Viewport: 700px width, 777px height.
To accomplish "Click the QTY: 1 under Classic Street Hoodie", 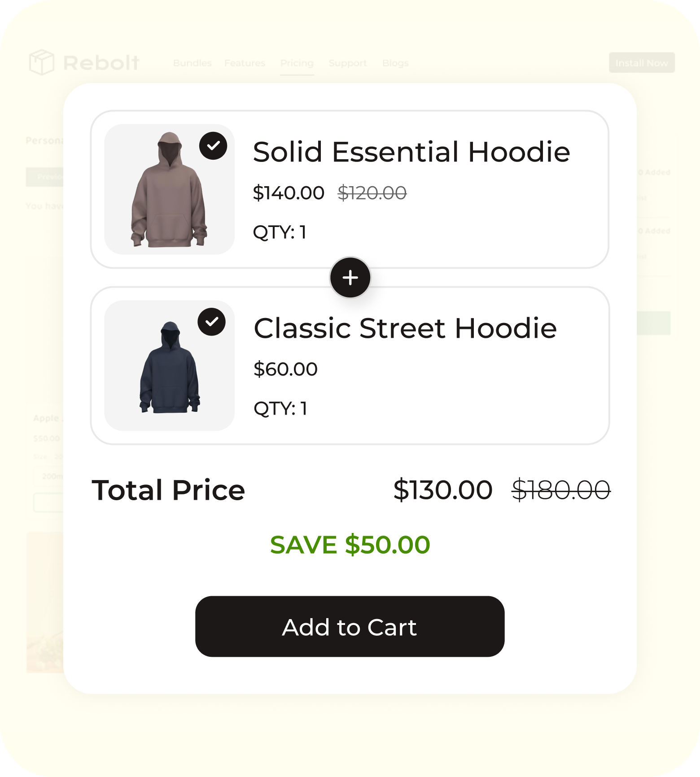I will (280, 408).
